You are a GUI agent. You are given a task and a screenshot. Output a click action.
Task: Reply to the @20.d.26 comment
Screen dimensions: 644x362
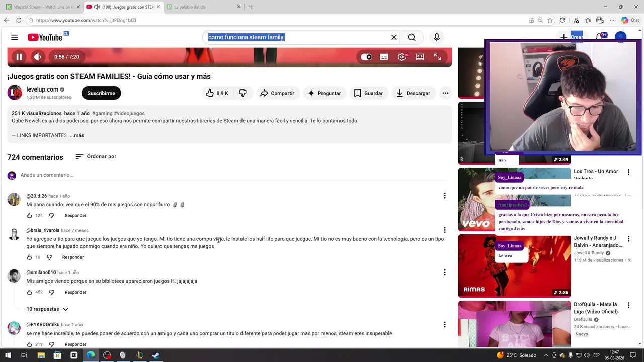pyautogui.click(x=75, y=215)
